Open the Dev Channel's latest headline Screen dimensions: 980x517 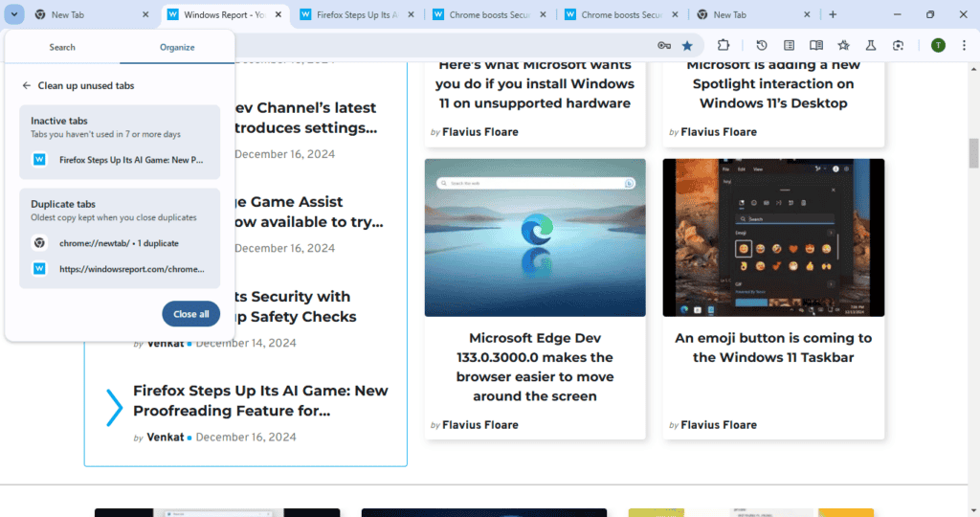(305, 118)
